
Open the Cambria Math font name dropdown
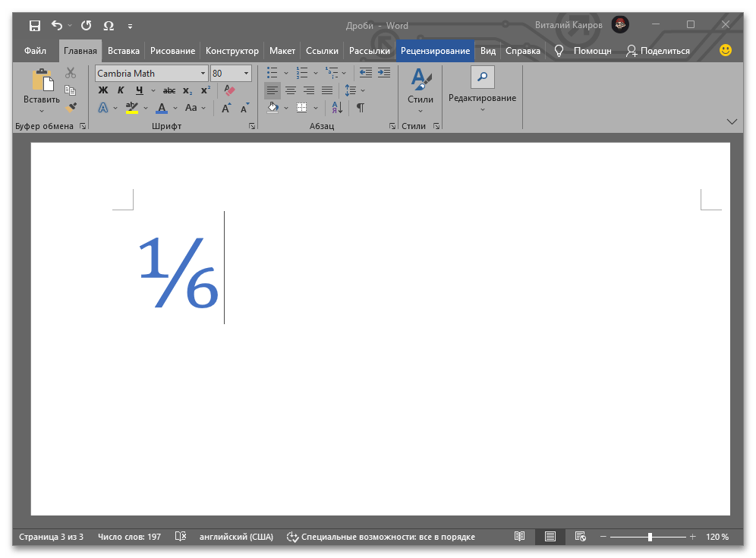203,74
